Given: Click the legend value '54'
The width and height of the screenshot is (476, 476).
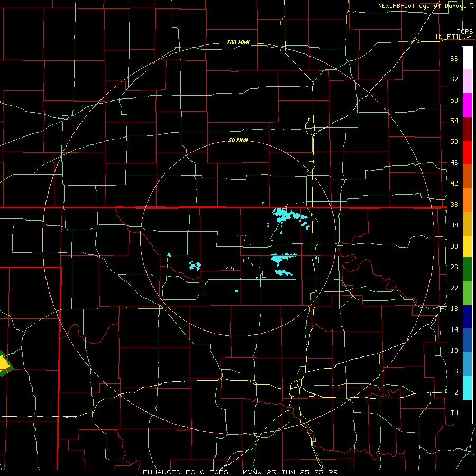Looking at the screenshot, I should [454, 121].
